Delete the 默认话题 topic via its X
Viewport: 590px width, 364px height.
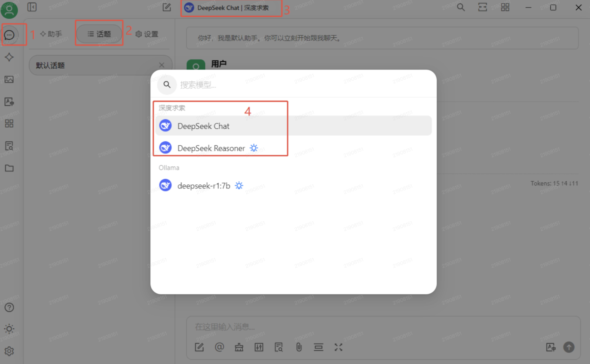click(x=162, y=65)
